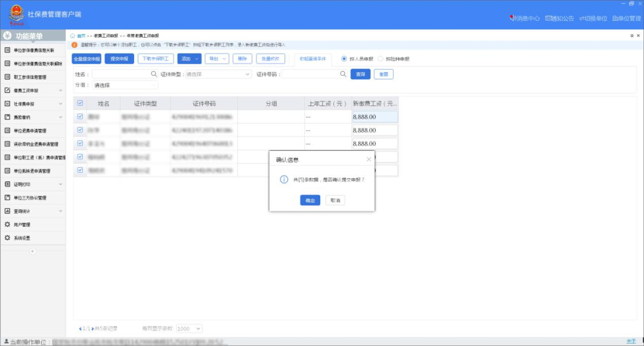Open 消息中心 from the top bar

(x=525, y=18)
